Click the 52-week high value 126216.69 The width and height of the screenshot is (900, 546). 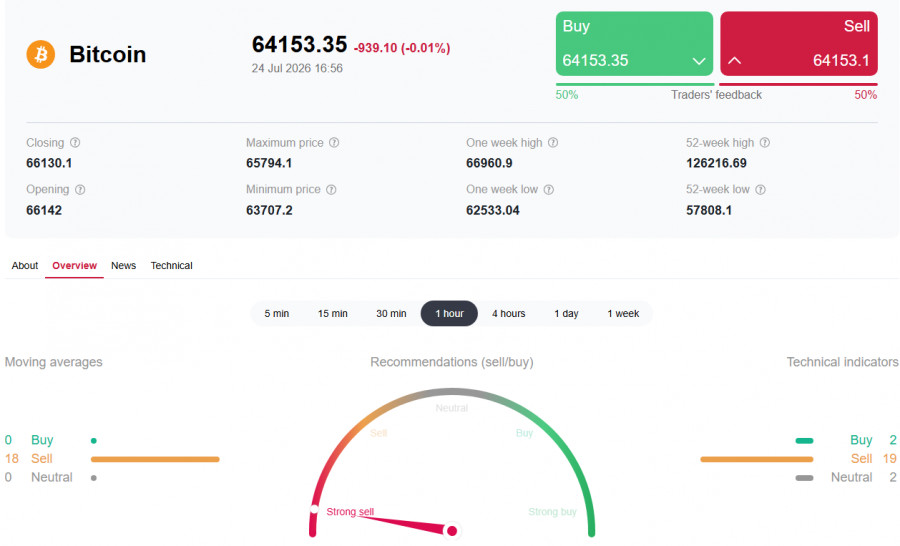716,164
